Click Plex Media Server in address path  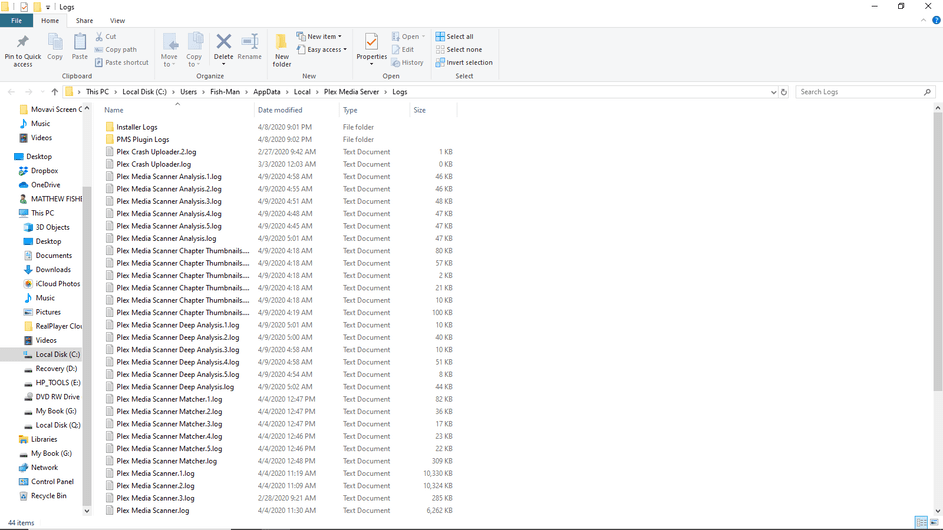coord(351,92)
